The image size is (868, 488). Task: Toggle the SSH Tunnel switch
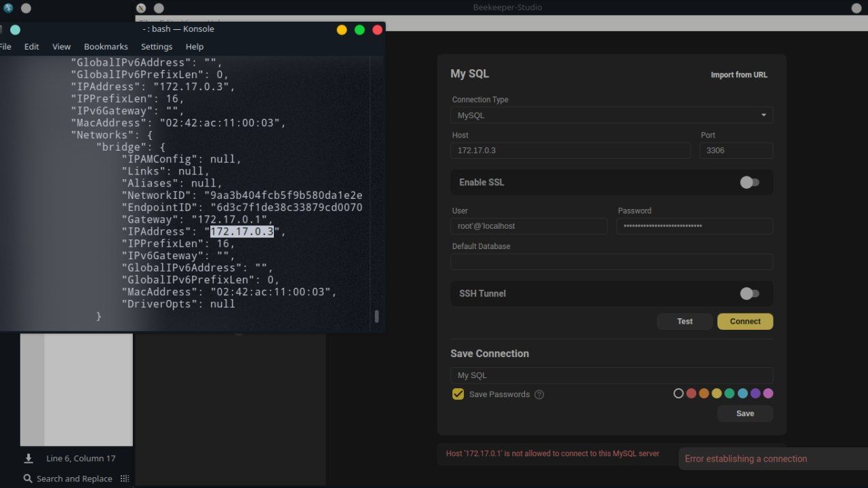coord(749,294)
